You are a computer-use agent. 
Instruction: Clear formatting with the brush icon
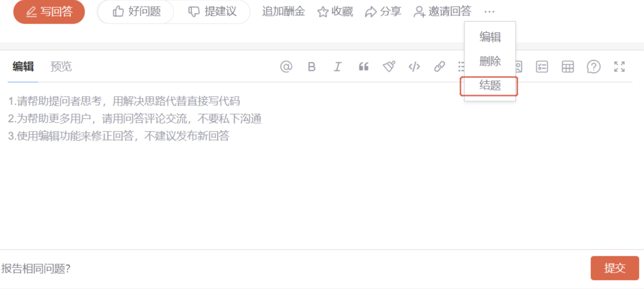pyautogui.click(x=389, y=67)
